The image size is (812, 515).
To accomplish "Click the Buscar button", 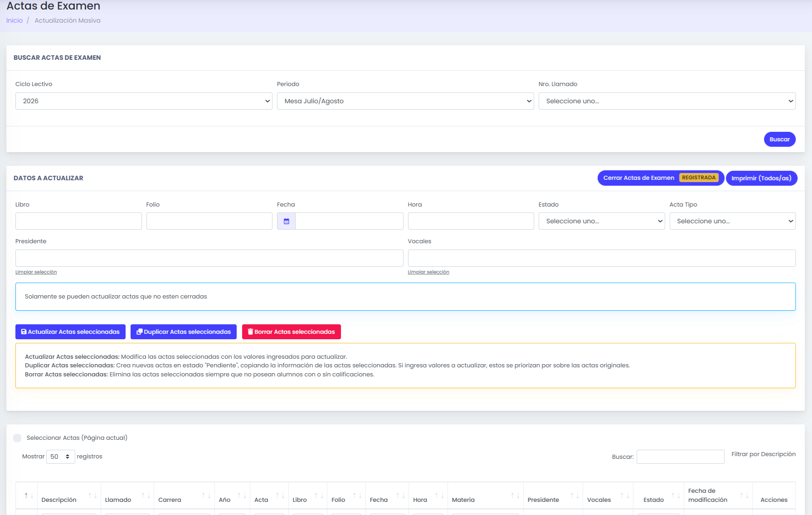I will click(x=779, y=139).
